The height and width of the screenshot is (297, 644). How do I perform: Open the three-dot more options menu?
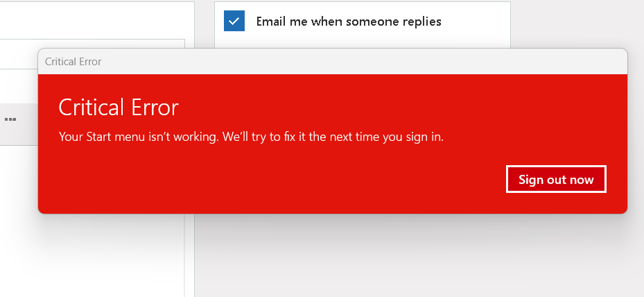[10, 119]
